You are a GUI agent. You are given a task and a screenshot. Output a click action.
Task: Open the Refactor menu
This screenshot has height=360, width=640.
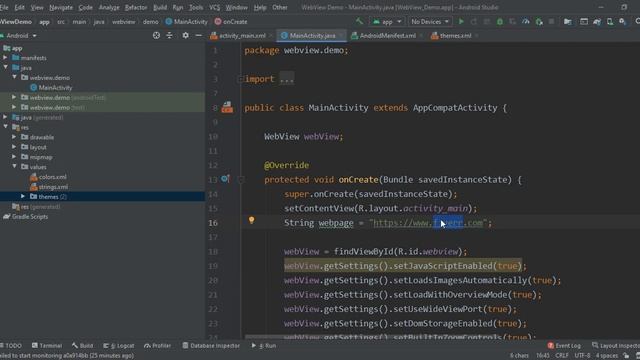(136, 7)
